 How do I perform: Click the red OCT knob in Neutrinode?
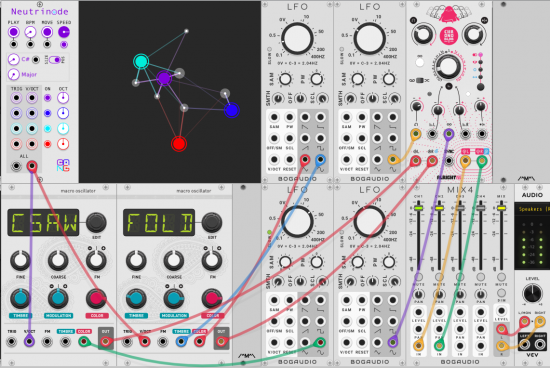(x=63, y=144)
